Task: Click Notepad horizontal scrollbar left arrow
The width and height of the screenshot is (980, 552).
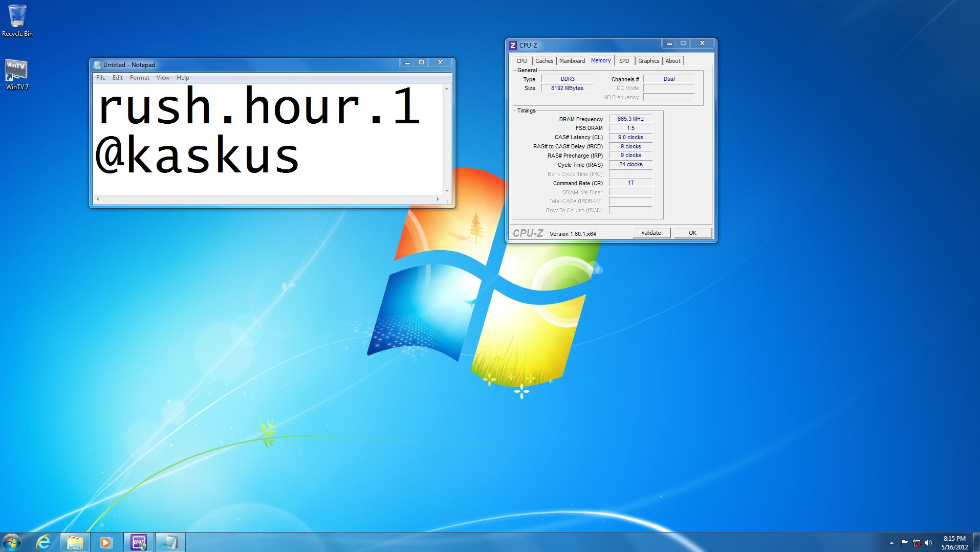Action: point(98,199)
